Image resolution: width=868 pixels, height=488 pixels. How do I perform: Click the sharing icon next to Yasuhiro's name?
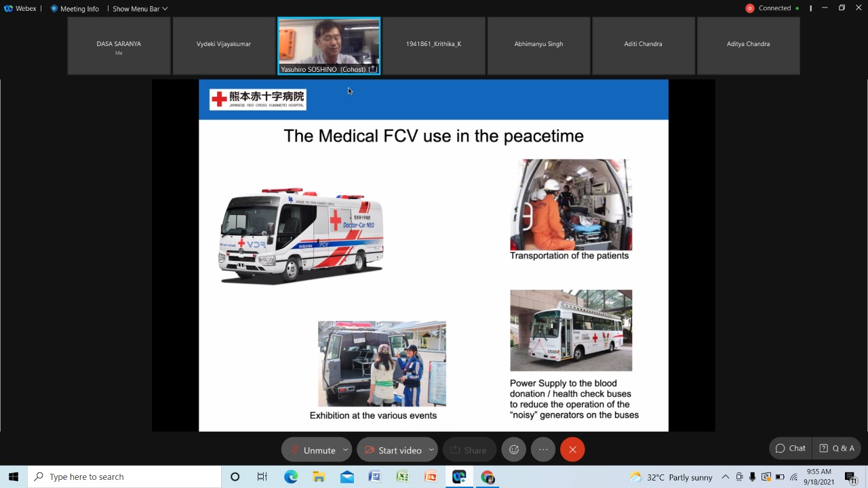coord(372,69)
